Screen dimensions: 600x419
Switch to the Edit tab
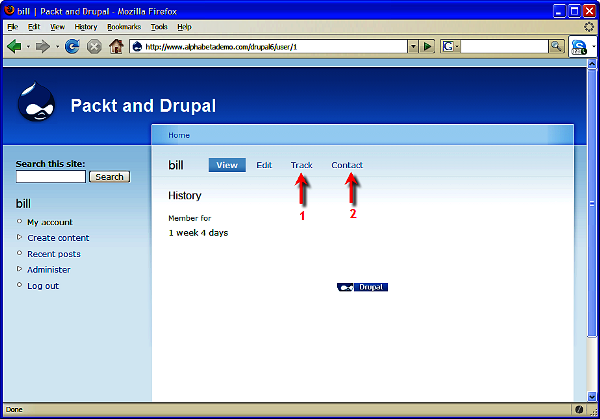[x=264, y=165]
